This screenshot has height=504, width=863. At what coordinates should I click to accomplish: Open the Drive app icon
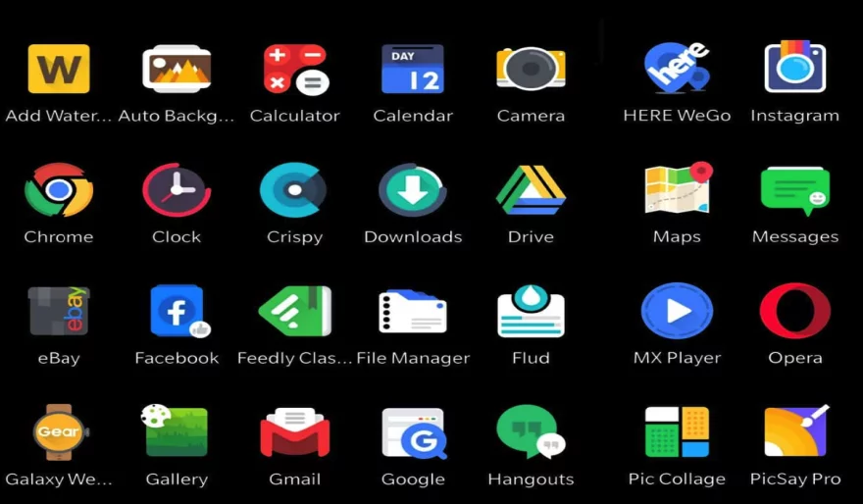tap(531, 190)
